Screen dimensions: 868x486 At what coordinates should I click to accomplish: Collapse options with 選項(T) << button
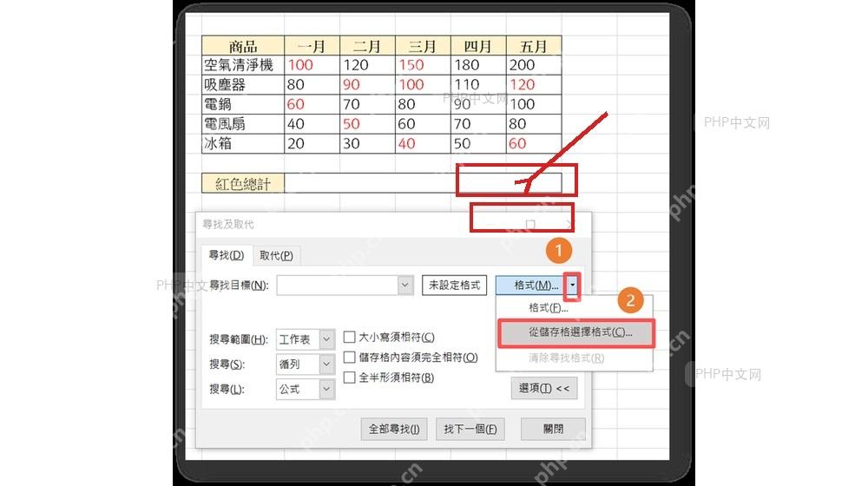pos(544,388)
